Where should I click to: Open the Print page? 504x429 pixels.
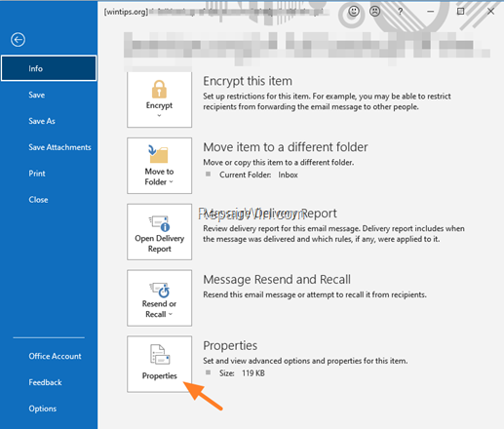coord(37,174)
